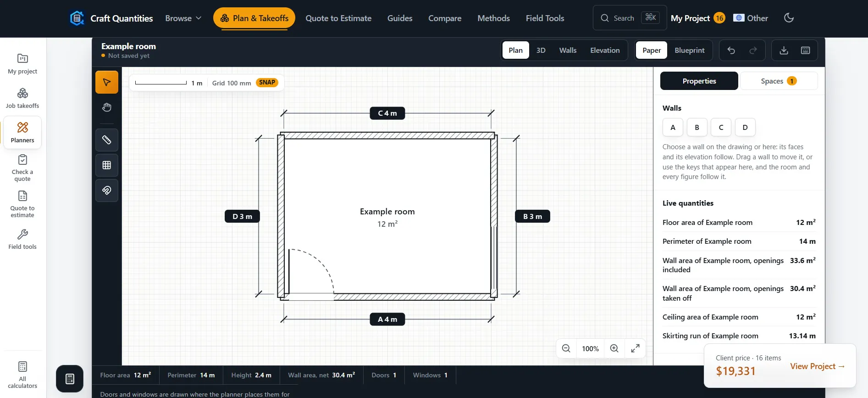This screenshot has width=868, height=398.
Task: Click View Project link
Action: point(818,366)
